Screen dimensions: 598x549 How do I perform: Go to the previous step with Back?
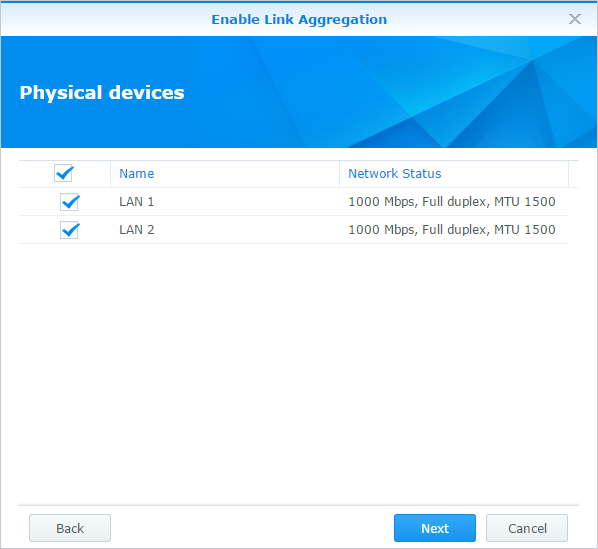pos(70,528)
